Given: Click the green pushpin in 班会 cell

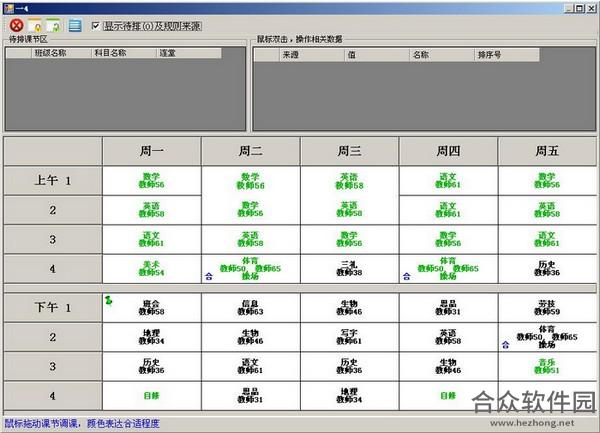Looking at the screenshot, I should click(x=109, y=301).
